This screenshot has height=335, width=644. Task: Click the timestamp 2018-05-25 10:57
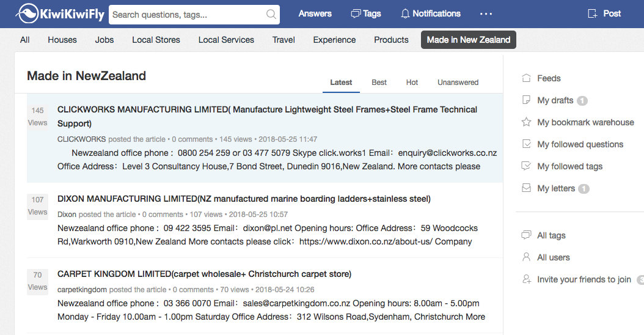coord(258,214)
